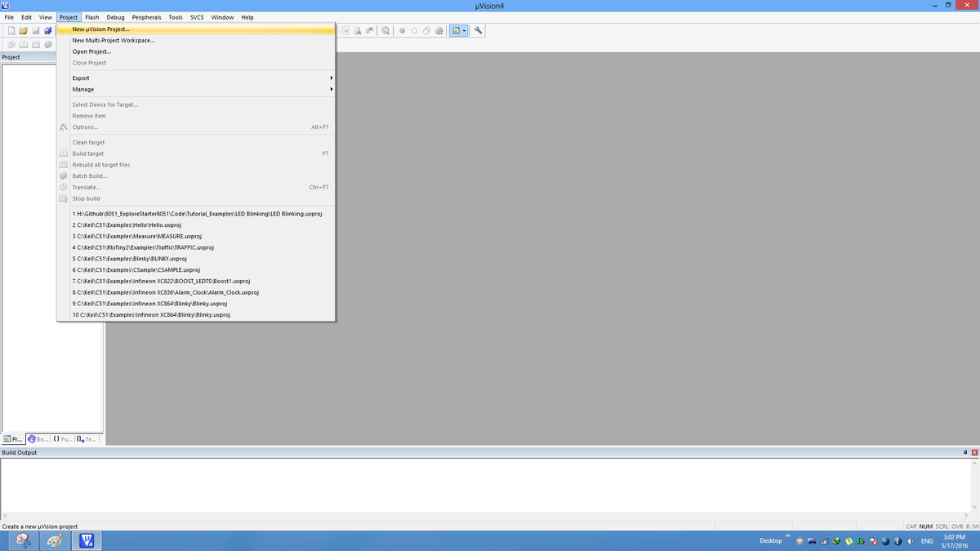Click the Find in Files magnifier icon
This screenshot has width=980, height=551.
coord(385,31)
